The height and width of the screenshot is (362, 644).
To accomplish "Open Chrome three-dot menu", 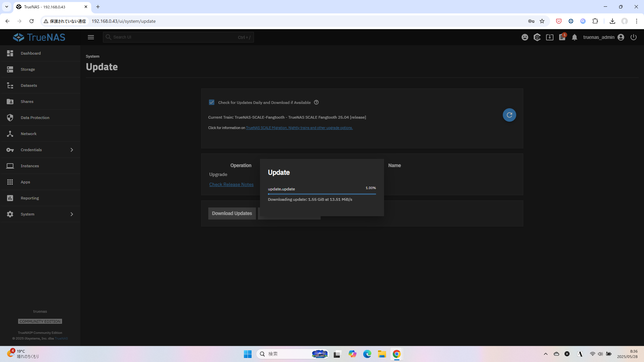I will point(637,21).
